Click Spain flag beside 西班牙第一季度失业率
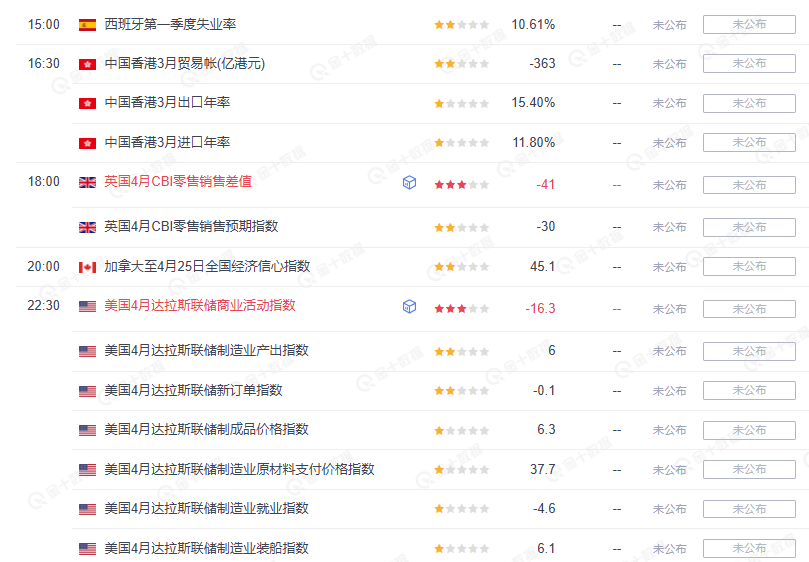The image size is (809, 562). [x=87, y=25]
